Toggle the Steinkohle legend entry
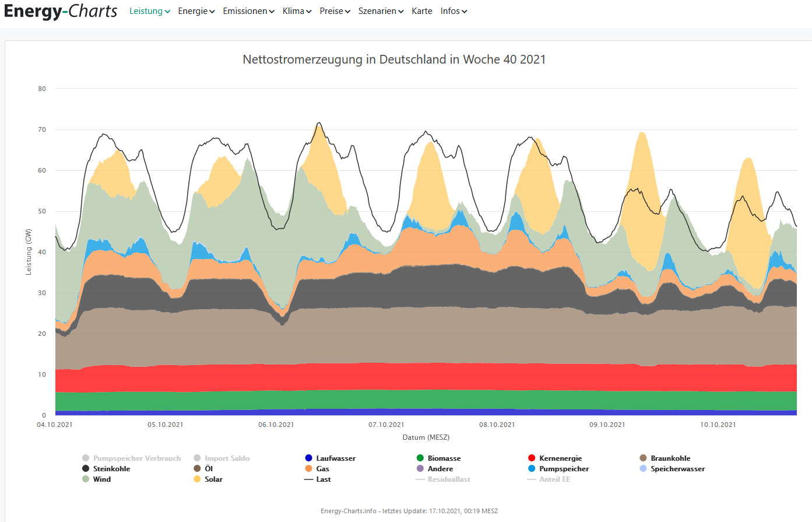Image resolution: width=812 pixels, height=522 pixels. tap(106, 469)
